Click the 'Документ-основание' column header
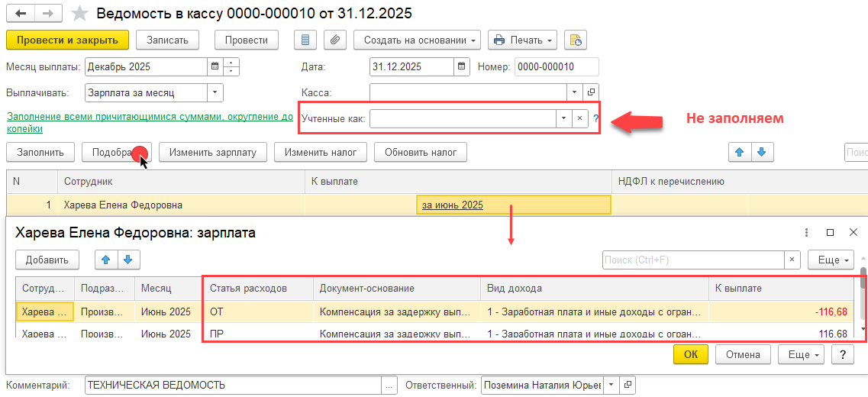The width and height of the screenshot is (868, 397). pyautogui.click(x=397, y=289)
